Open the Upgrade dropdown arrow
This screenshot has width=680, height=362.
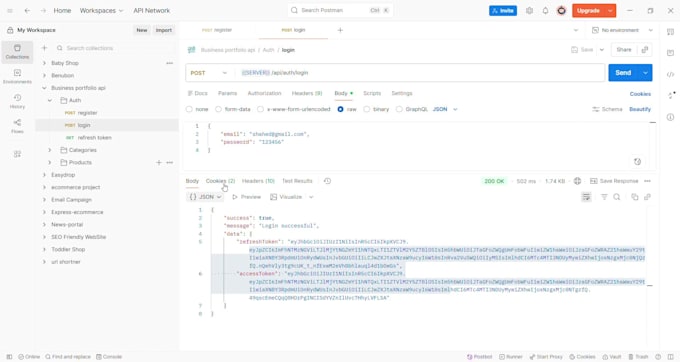pos(610,10)
